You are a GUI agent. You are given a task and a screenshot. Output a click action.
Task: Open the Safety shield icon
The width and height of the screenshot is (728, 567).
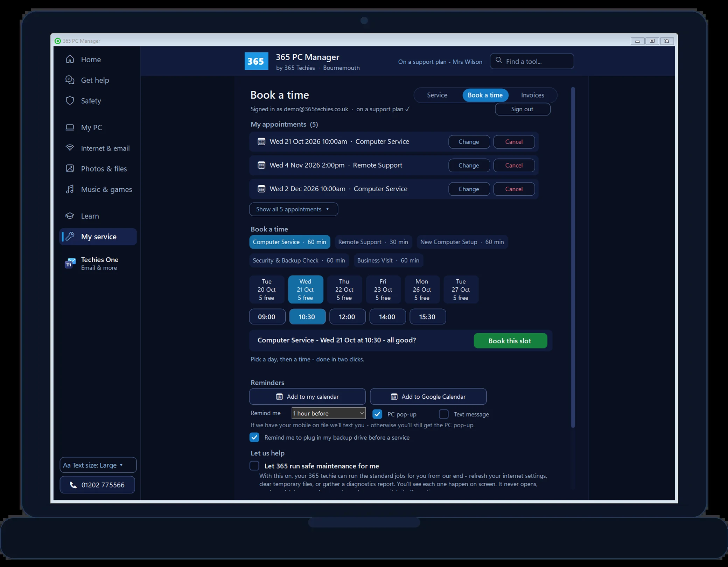pos(70,100)
